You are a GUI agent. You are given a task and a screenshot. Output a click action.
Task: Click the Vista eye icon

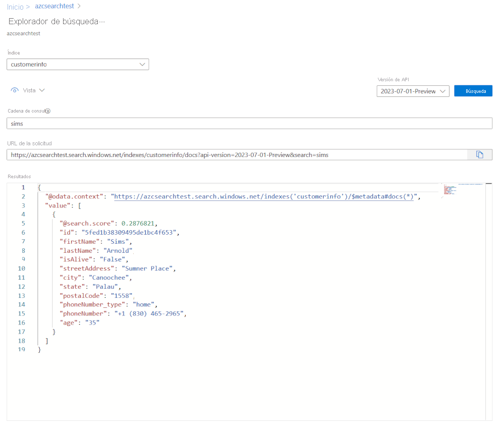15,90
